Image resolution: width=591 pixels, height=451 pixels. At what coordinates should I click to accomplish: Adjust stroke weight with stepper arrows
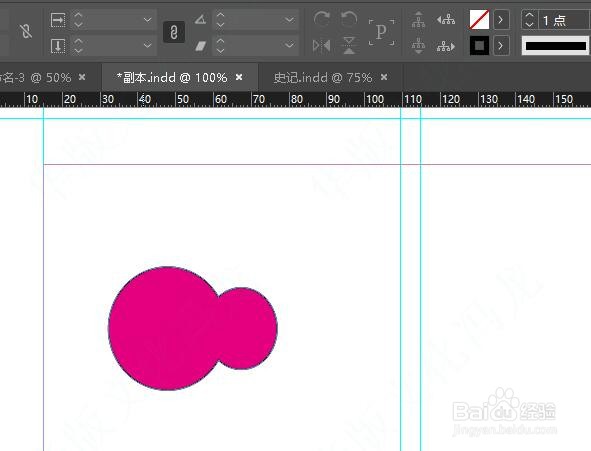529,20
